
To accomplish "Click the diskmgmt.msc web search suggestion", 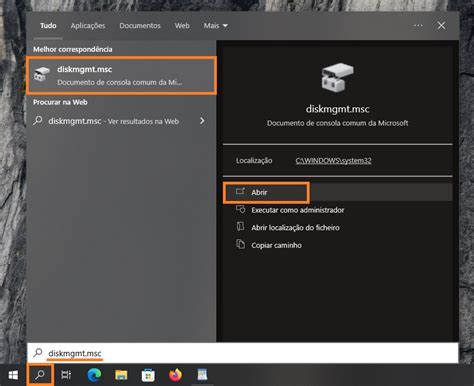I will click(113, 121).
